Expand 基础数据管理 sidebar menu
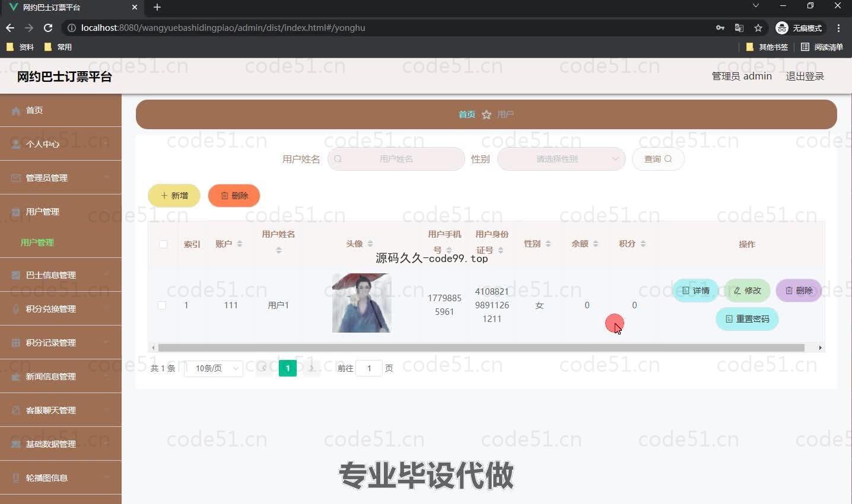The height and width of the screenshot is (504, 852). tap(61, 444)
